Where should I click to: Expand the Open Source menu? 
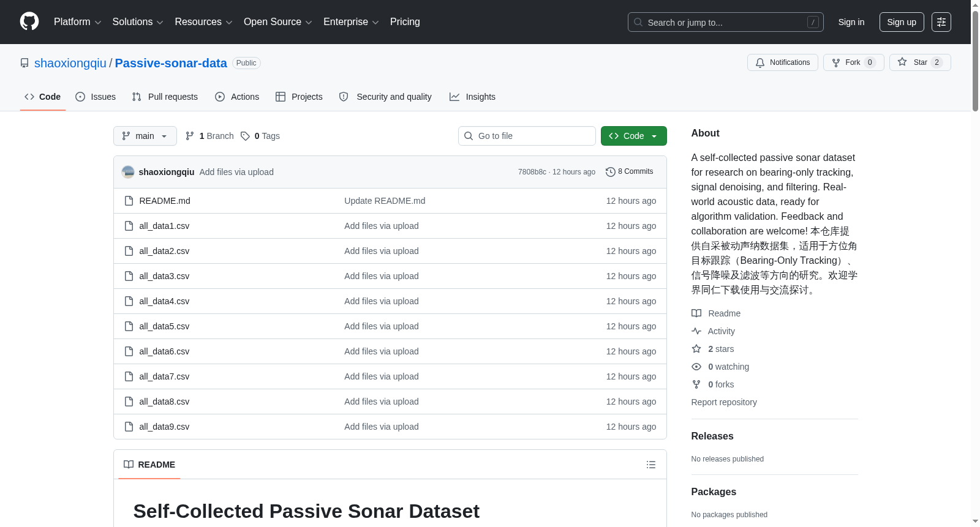coord(277,22)
